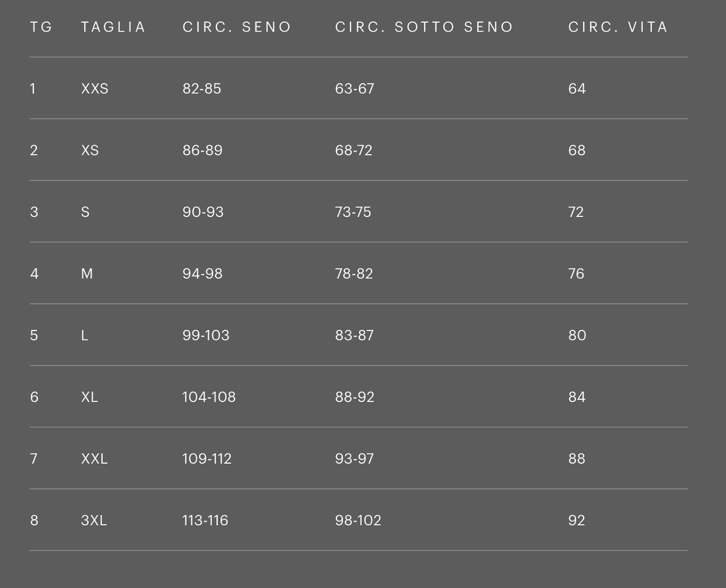Screen dimensions: 726x588
Task: Click the TAGLIA column header
Action: pos(113,27)
